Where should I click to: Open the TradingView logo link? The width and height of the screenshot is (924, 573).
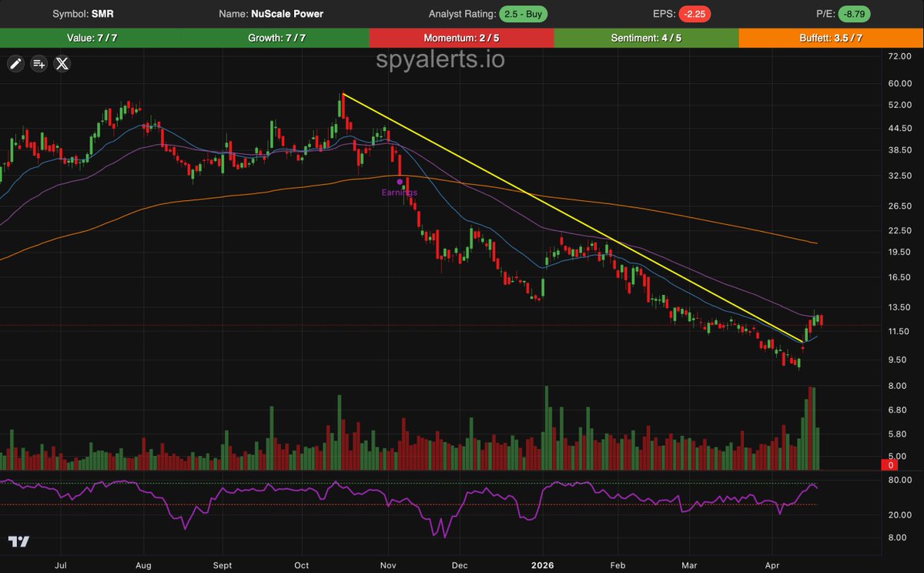pyautogui.click(x=19, y=541)
